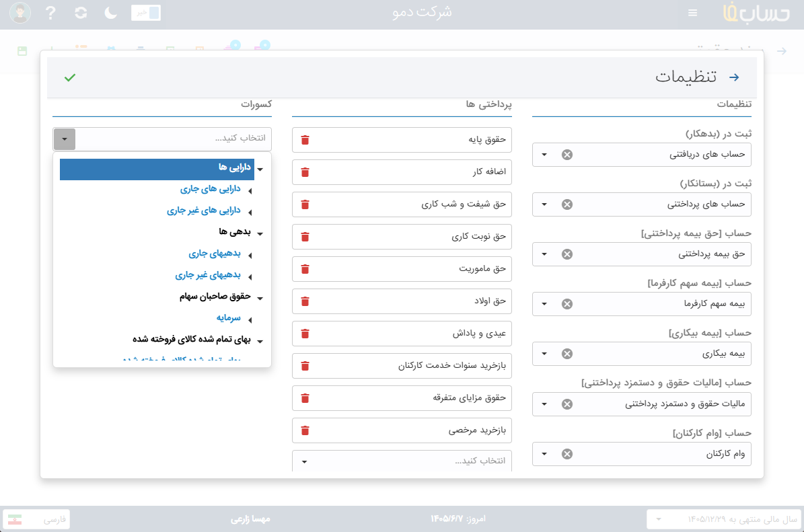The image size is (804, 532).
Task: Clear مالیات حقوق و دستمزد پرداختنی selection
Action: pyautogui.click(x=567, y=404)
